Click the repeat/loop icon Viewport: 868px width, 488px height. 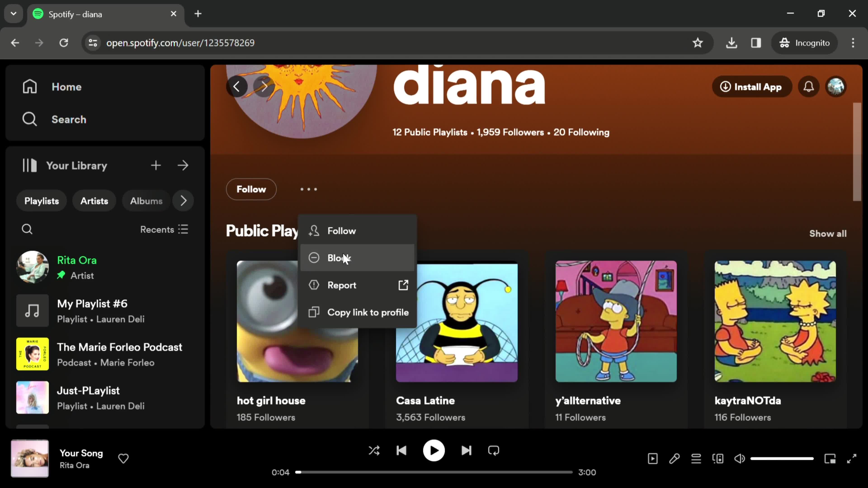[494, 450]
